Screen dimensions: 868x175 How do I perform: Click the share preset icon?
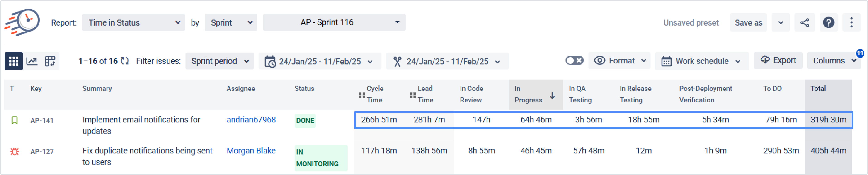pos(804,23)
